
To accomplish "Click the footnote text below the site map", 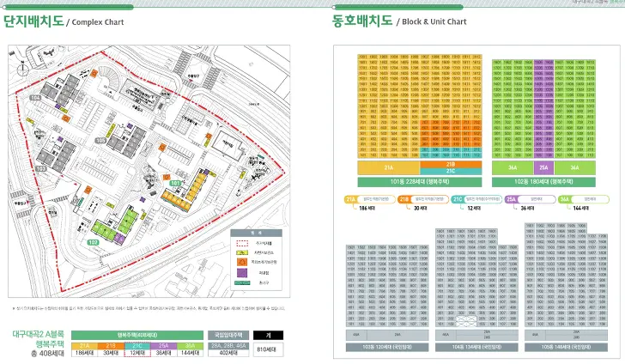I will 149,308.
